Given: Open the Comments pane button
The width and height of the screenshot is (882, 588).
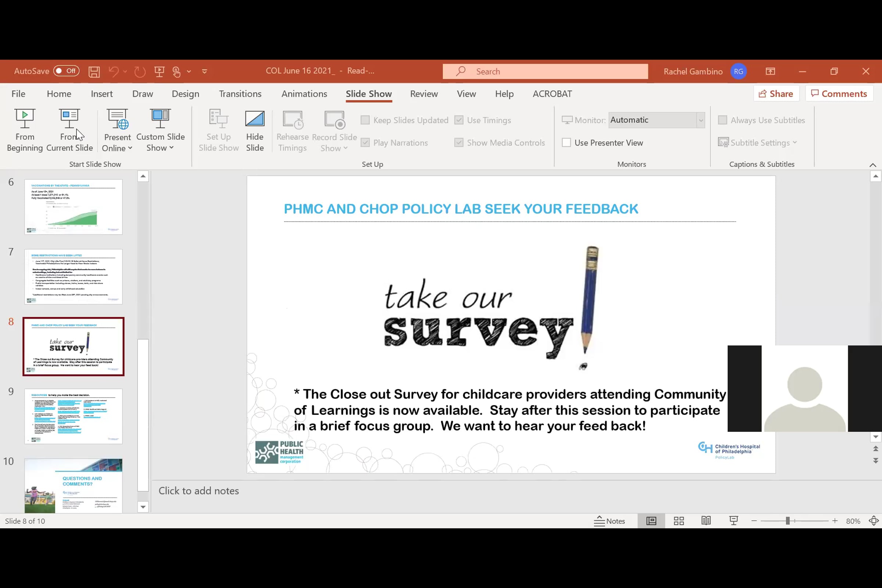Looking at the screenshot, I should (x=839, y=94).
